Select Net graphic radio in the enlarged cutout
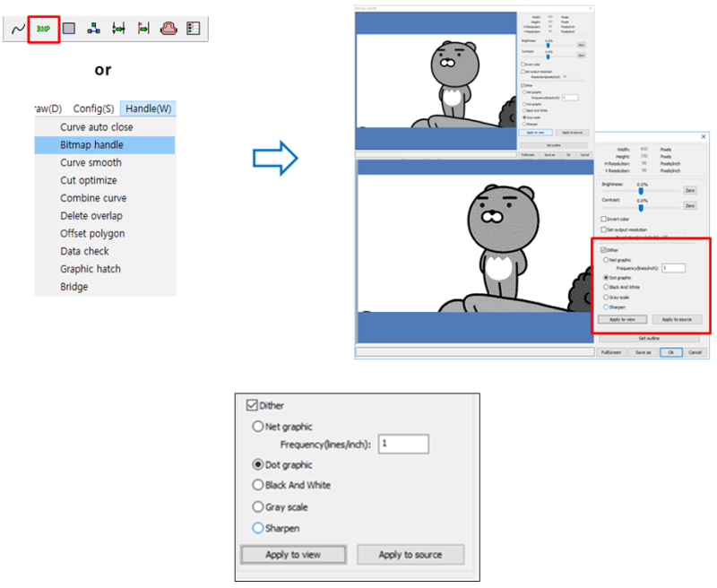This screenshot has height=588, width=717. (258, 427)
